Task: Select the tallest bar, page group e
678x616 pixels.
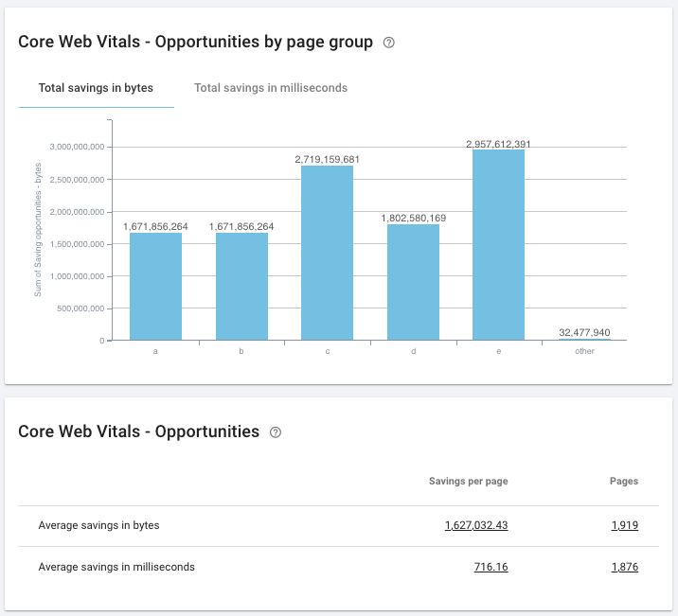Action: click(x=498, y=245)
